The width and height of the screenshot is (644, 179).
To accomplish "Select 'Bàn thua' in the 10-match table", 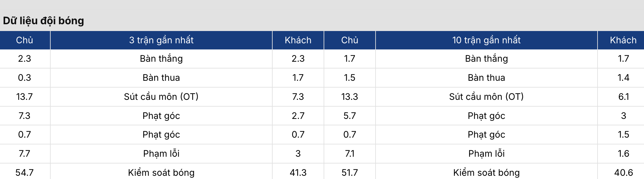I will 486,78.
